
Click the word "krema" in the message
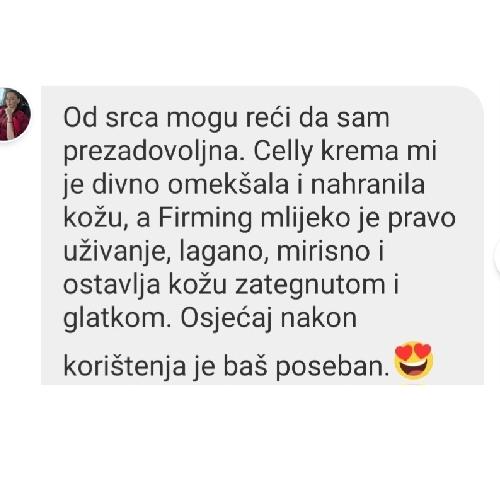[360, 152]
